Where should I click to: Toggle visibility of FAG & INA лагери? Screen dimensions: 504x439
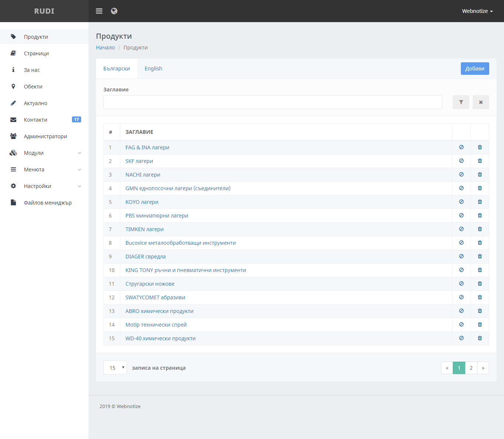(461, 147)
